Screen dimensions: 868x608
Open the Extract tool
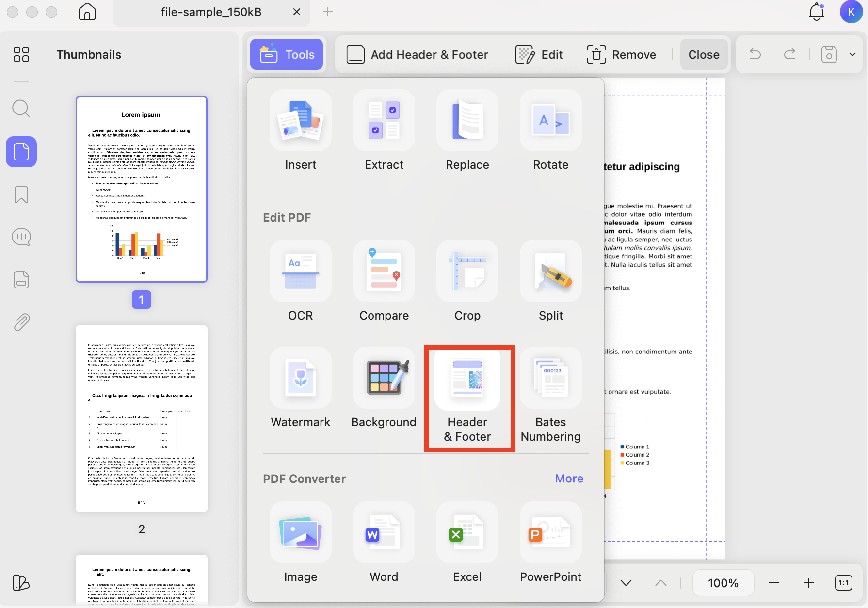tap(384, 132)
